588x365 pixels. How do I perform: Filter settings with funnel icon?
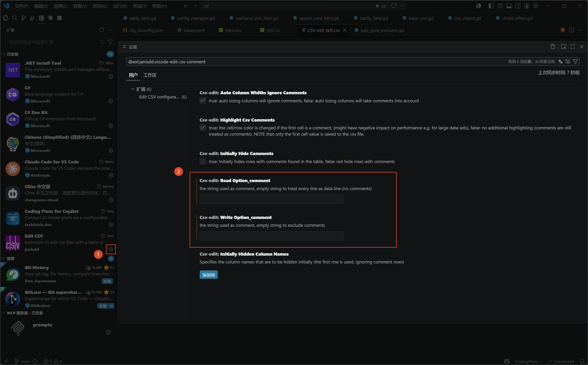click(x=575, y=62)
